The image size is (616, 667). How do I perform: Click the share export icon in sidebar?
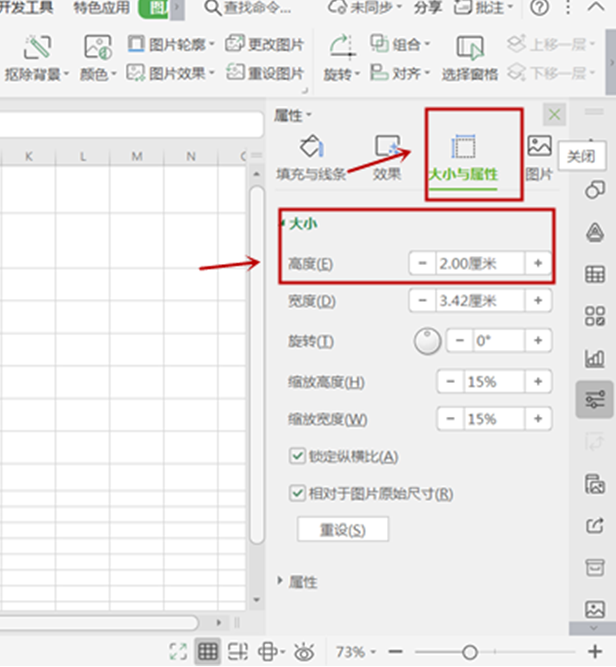click(x=595, y=526)
